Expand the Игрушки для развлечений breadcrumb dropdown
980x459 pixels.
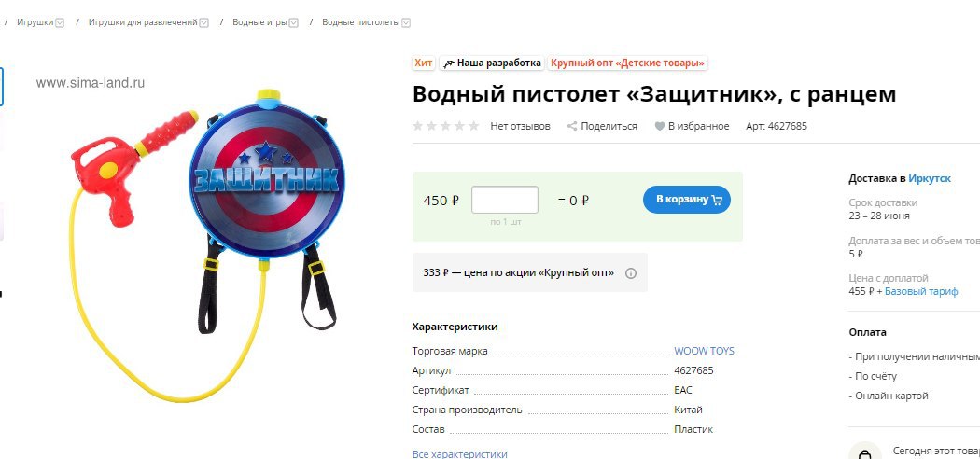click(203, 22)
